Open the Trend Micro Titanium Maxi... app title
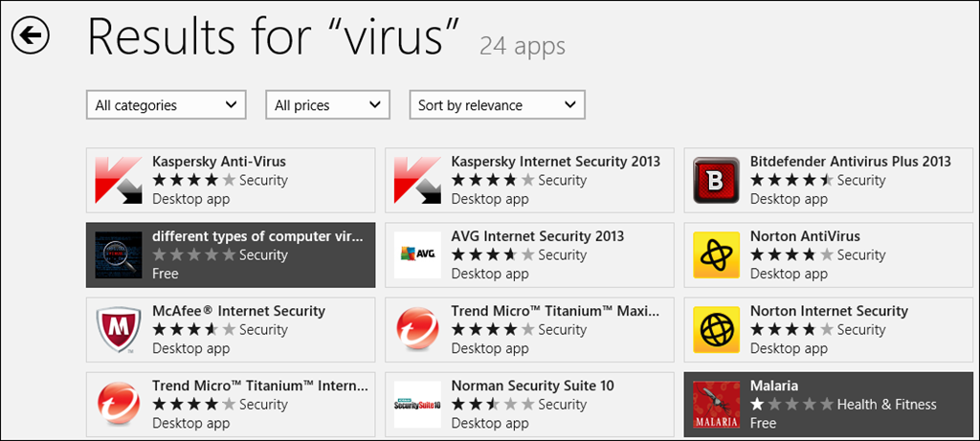The image size is (980, 441). (555, 311)
